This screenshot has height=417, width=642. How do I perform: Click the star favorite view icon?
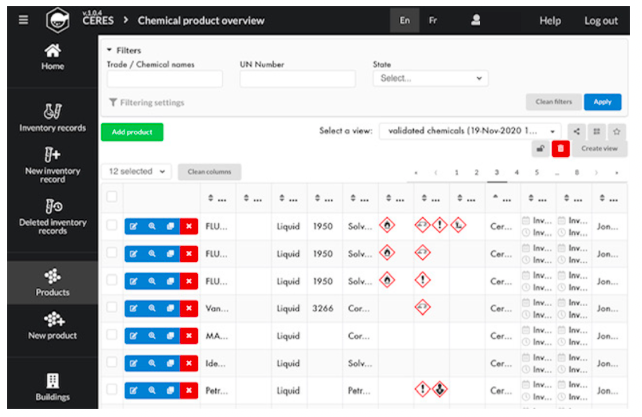click(614, 131)
